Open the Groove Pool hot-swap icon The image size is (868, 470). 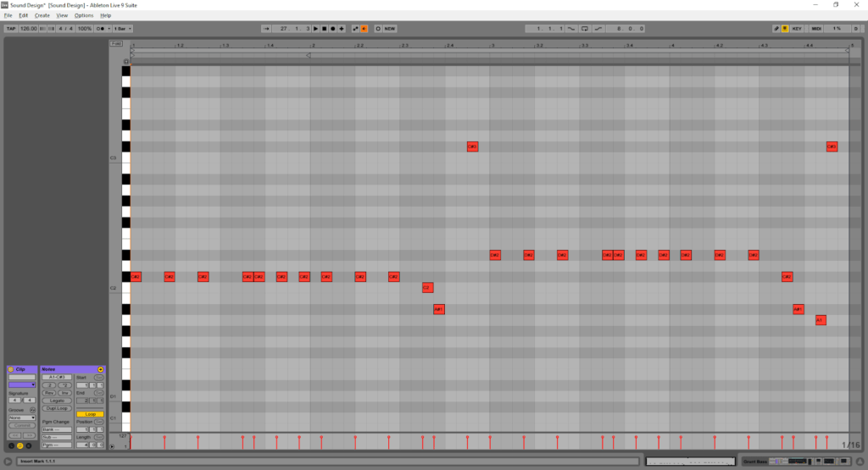[x=32, y=409]
